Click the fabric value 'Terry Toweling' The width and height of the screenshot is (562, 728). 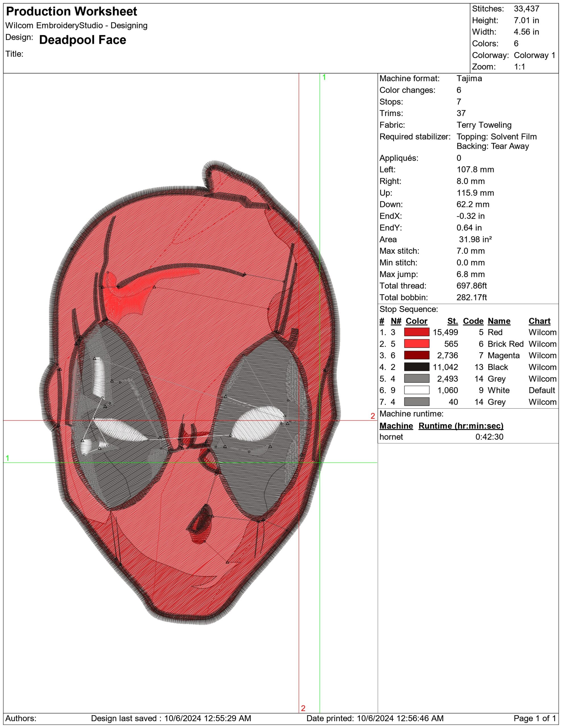(484, 125)
